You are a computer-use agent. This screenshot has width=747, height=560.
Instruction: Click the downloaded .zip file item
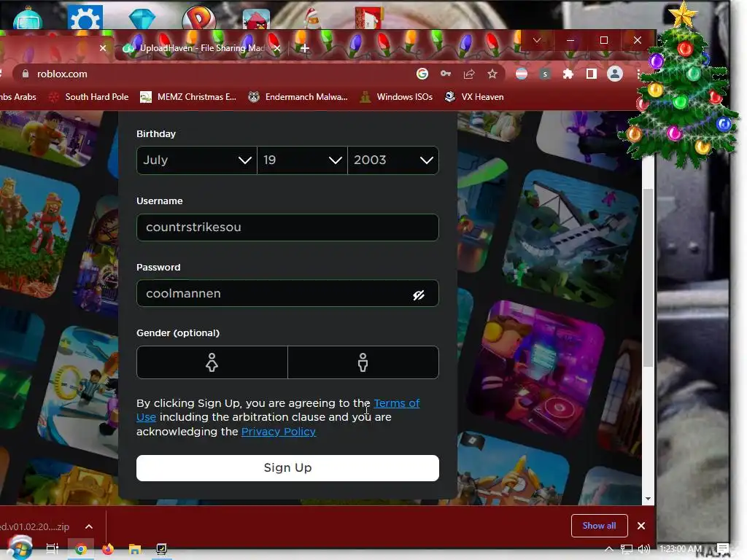(x=36, y=526)
